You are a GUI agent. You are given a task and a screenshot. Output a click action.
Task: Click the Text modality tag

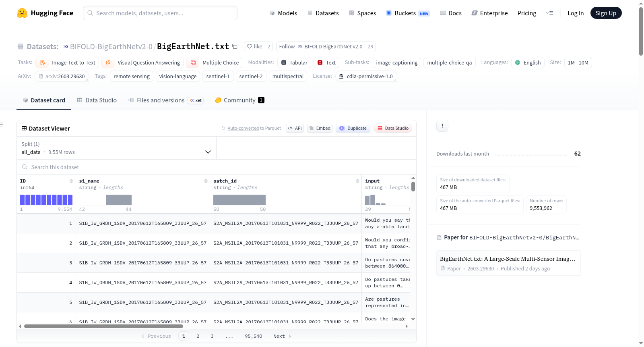coord(326,62)
